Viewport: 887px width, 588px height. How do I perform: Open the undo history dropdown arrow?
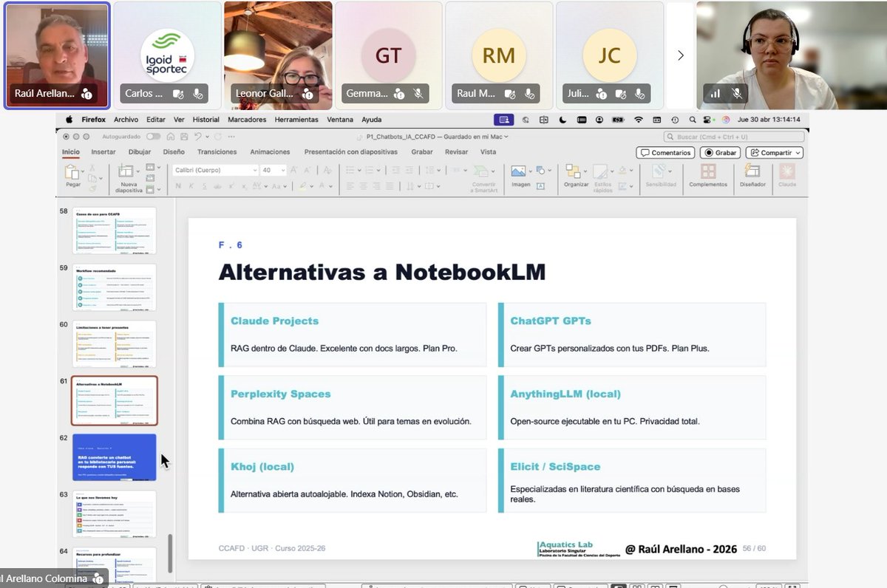click(x=207, y=137)
